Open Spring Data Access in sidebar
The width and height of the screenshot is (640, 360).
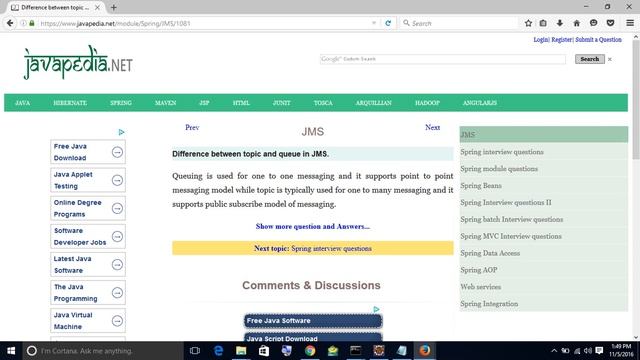490,253
